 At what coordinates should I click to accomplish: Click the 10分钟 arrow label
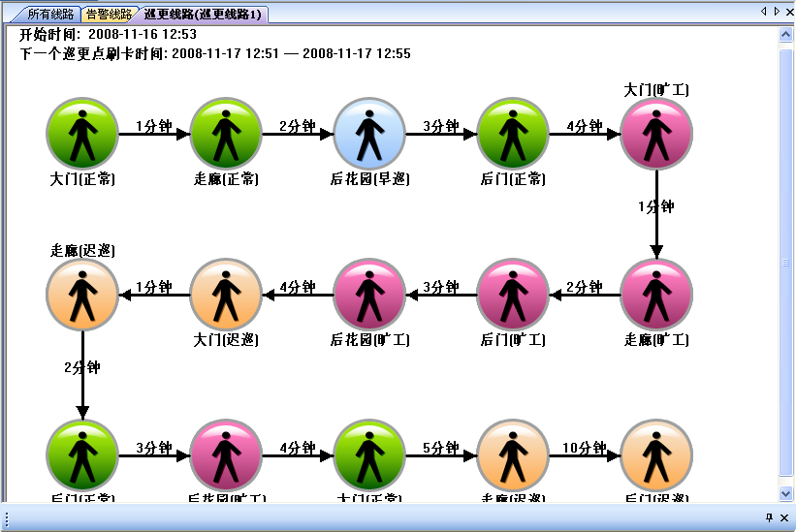pos(584,448)
